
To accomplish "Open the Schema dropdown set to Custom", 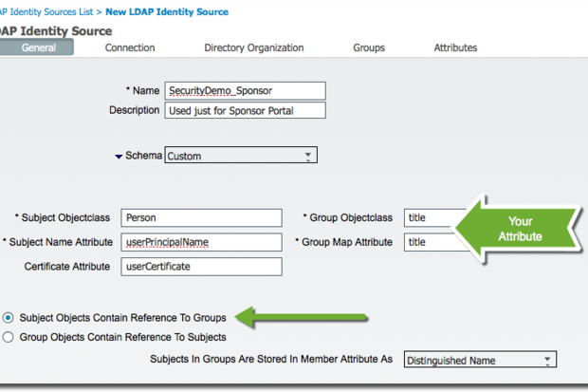I will (x=241, y=156).
